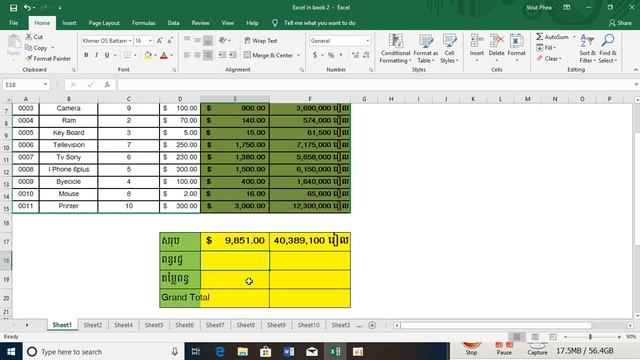The height and width of the screenshot is (360, 640).
Task: Activate Format Painter
Action: [48, 59]
